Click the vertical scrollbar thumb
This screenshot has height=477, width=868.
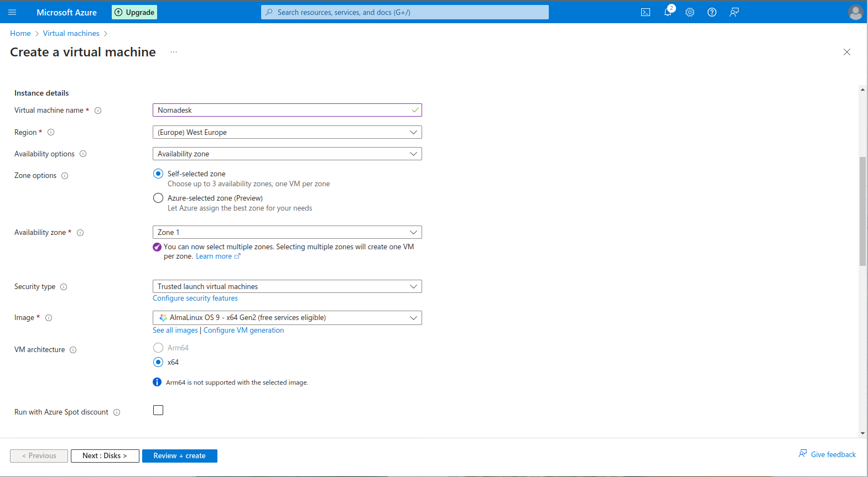point(862,211)
